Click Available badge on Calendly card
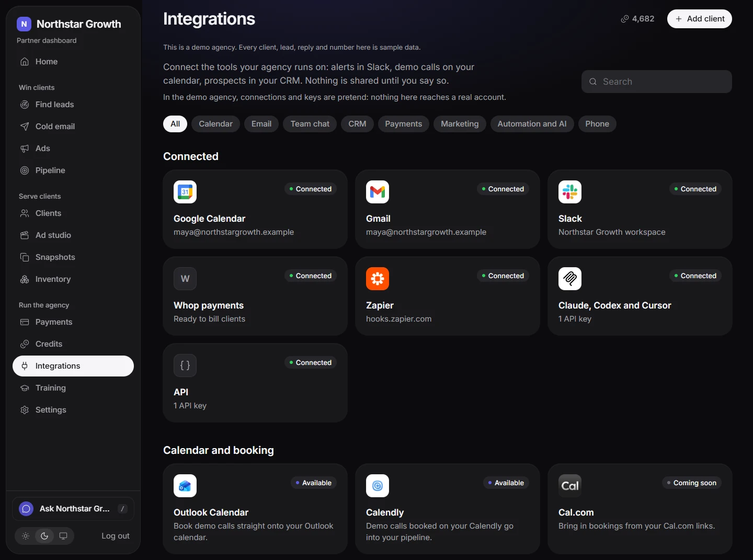 tap(506, 483)
